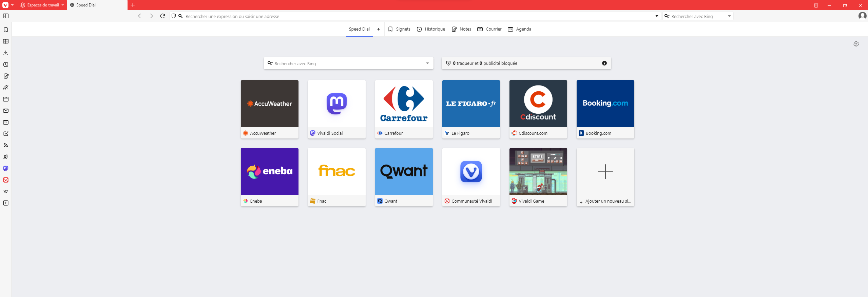The height and width of the screenshot is (297, 868).
Task: Open Feeds panel in sidebar
Action: pyautogui.click(x=6, y=145)
